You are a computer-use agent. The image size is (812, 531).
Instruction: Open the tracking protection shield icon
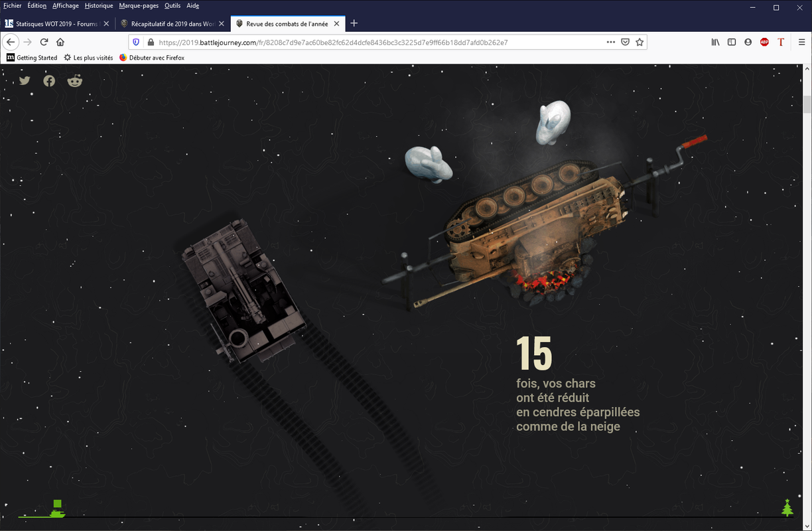[137, 42]
